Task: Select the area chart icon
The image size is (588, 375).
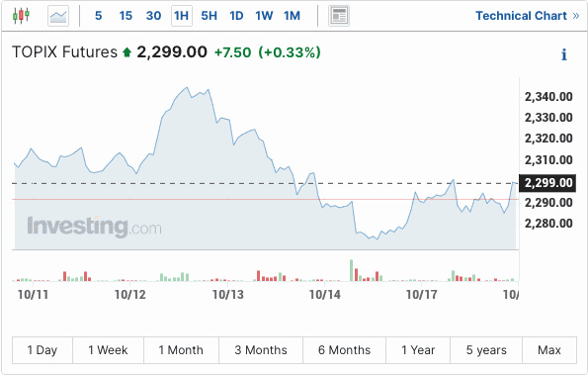Action: 58,16
